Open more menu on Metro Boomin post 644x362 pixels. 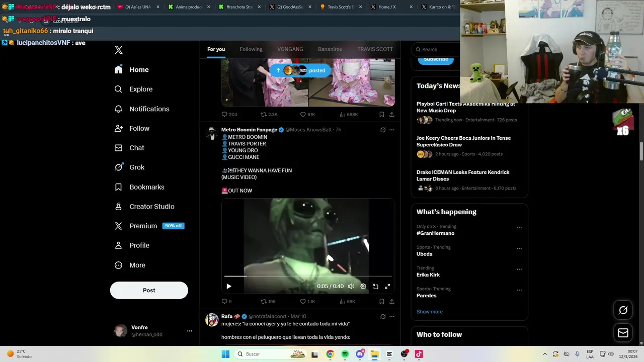(x=392, y=130)
